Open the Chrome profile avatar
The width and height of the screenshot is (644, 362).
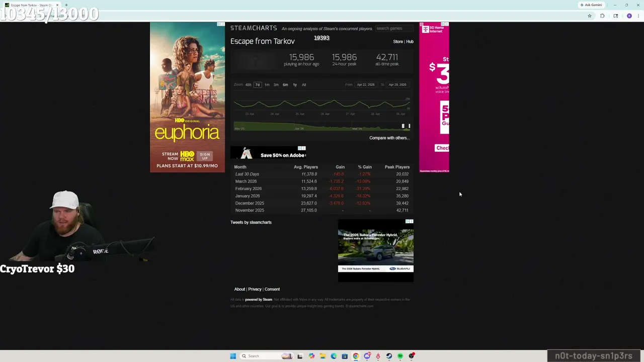pos(629,16)
